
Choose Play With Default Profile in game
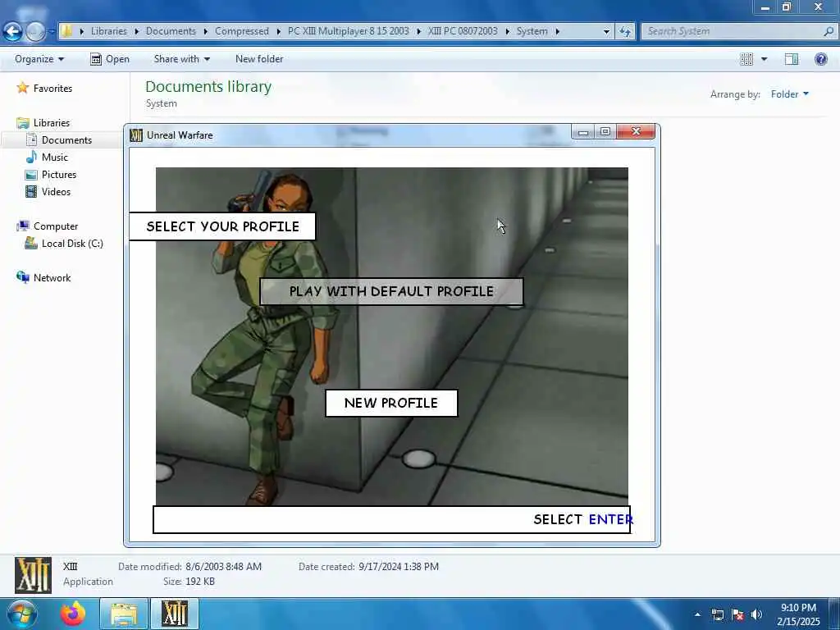click(391, 291)
